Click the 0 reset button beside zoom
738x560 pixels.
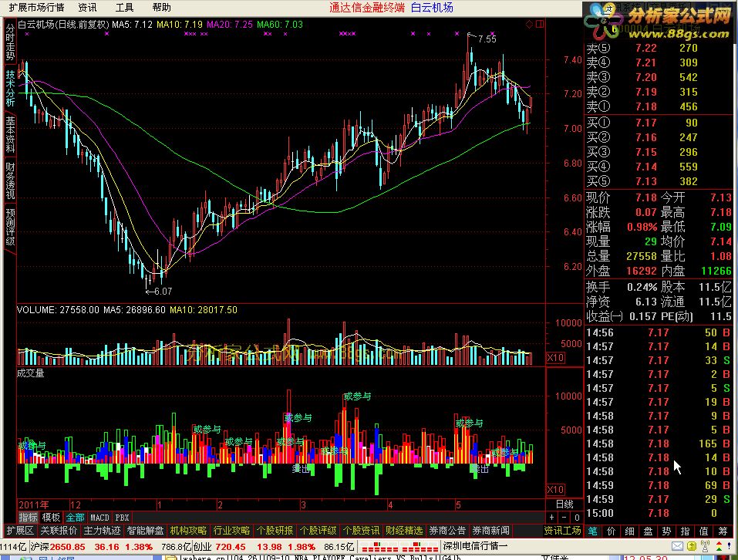(577, 517)
